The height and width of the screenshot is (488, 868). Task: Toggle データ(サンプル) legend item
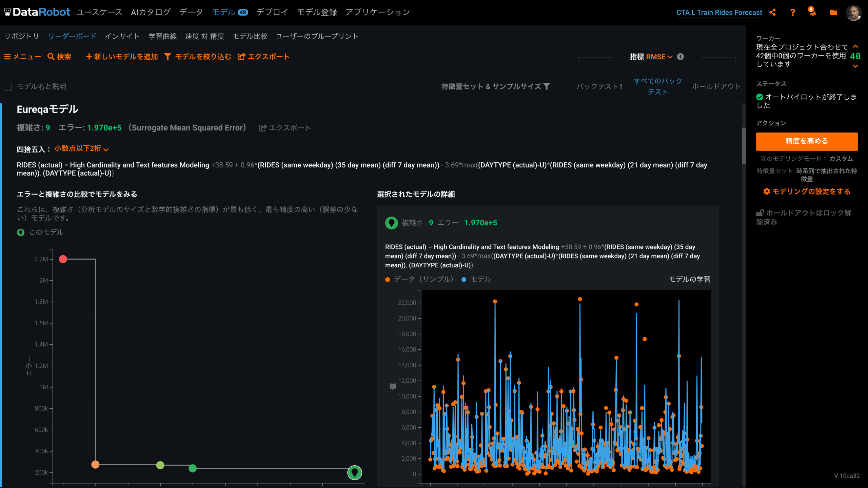[419, 279]
